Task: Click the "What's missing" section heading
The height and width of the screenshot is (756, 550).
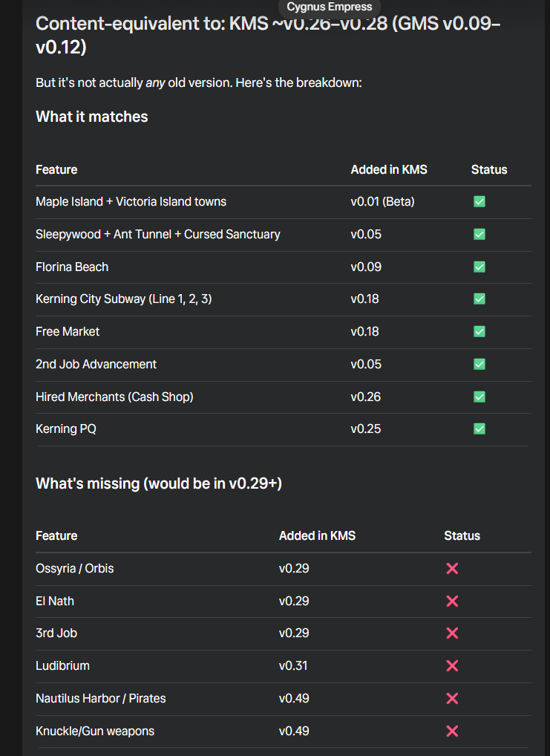Action: coord(159,483)
